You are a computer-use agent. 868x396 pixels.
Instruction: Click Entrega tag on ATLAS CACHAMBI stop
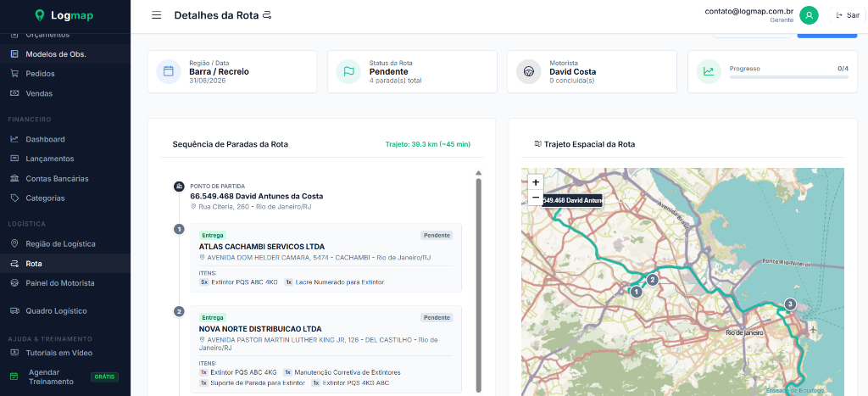(213, 236)
